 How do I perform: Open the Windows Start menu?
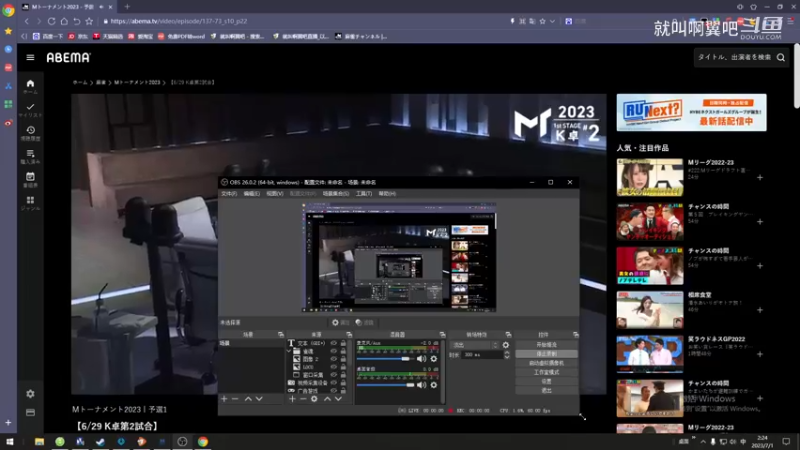pyautogui.click(x=9, y=442)
